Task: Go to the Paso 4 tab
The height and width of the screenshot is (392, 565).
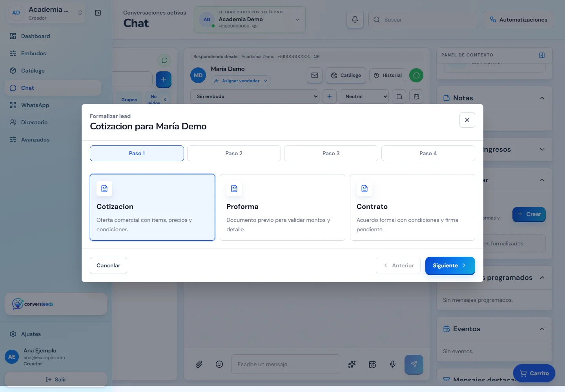Action: click(x=428, y=153)
